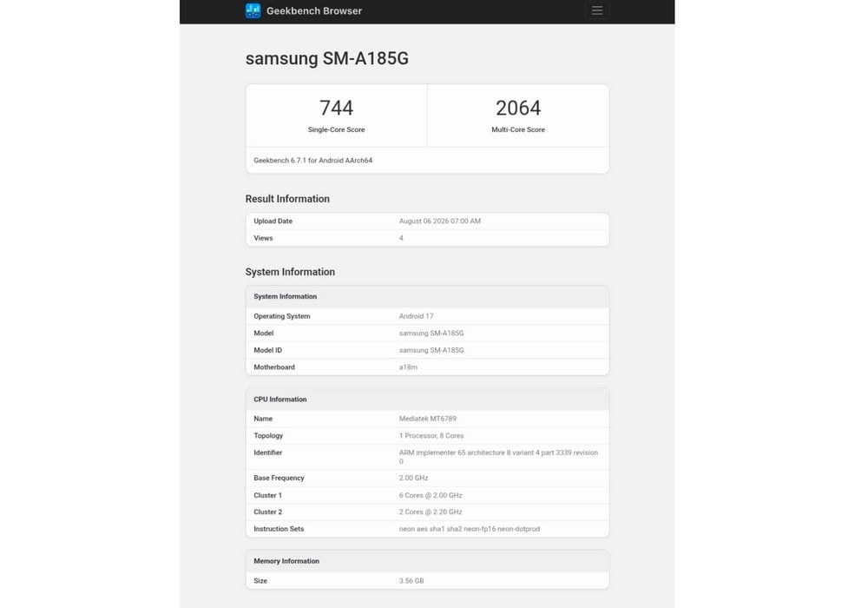The width and height of the screenshot is (868, 608).
Task: Click the 6 Cores @ 2.00 GHz value
Action: point(431,496)
